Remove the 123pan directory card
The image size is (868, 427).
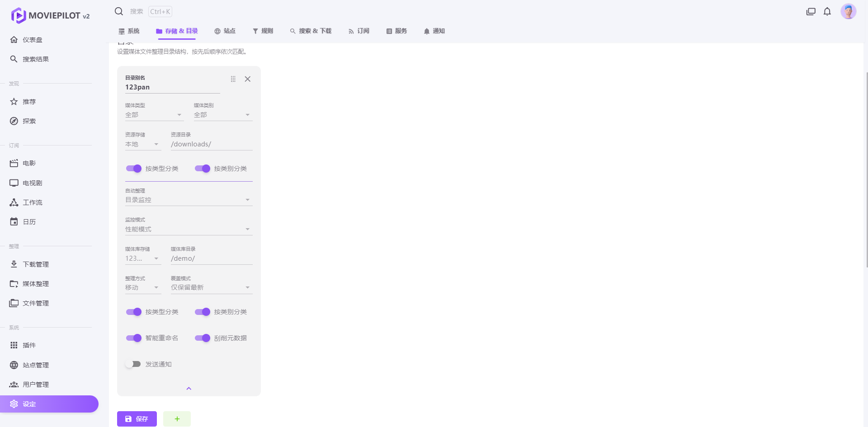247,79
